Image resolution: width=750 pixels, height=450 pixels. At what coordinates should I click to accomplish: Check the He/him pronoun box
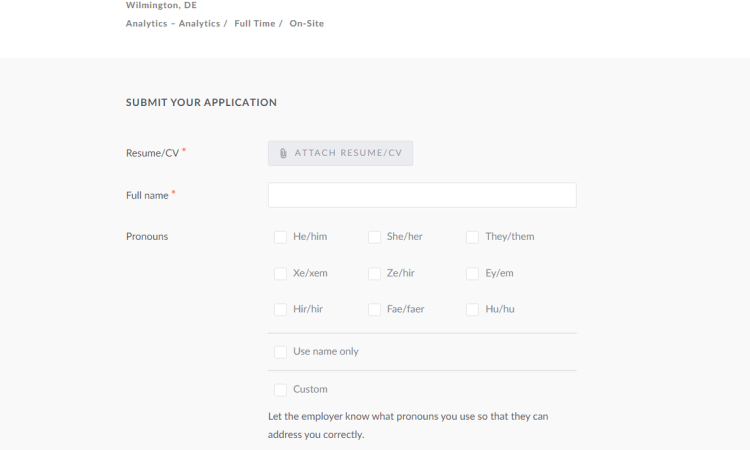[280, 237]
